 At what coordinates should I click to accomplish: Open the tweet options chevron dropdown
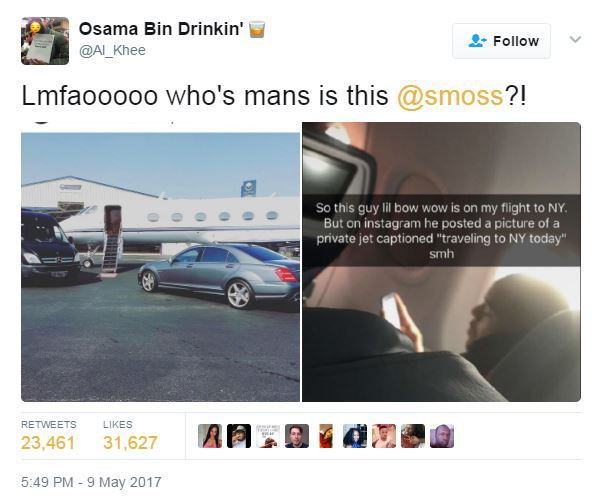(575, 39)
